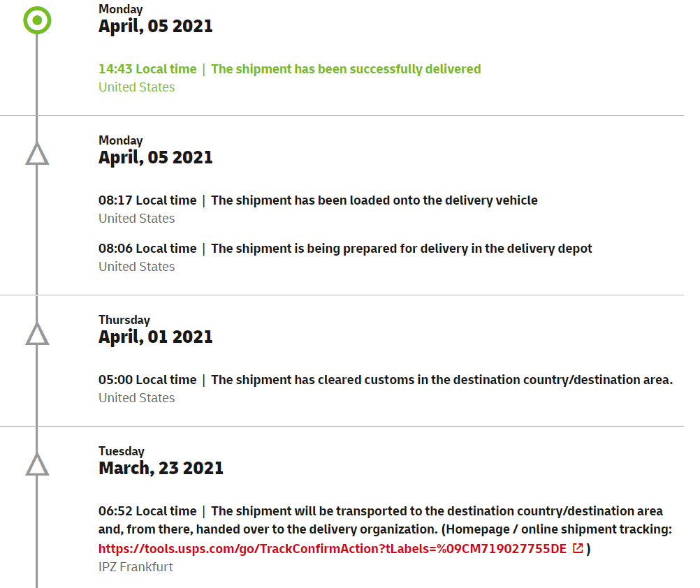
Task: Click the 08:17 Local time timestamp
Action: (147, 200)
